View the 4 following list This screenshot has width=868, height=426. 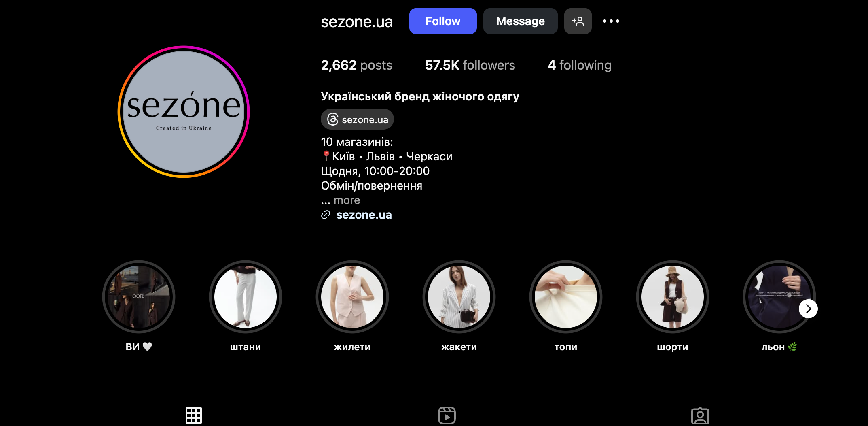coord(580,65)
